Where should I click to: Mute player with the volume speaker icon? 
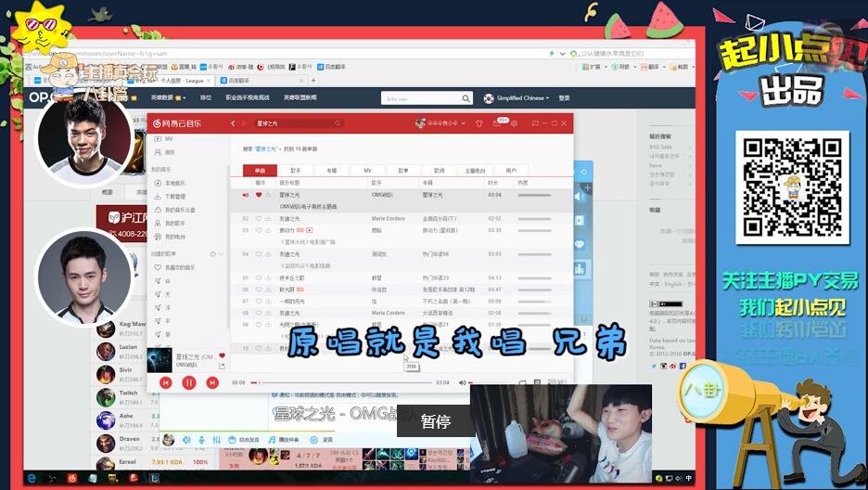click(x=462, y=382)
